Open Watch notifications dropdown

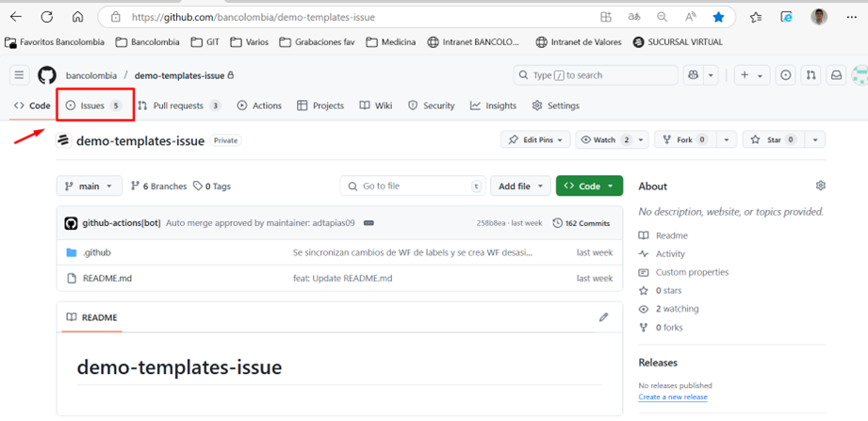612,140
